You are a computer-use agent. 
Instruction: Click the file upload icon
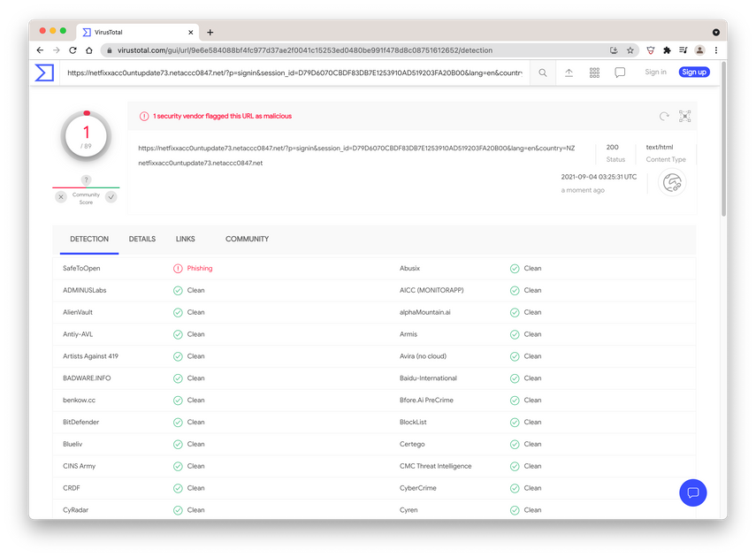click(569, 72)
